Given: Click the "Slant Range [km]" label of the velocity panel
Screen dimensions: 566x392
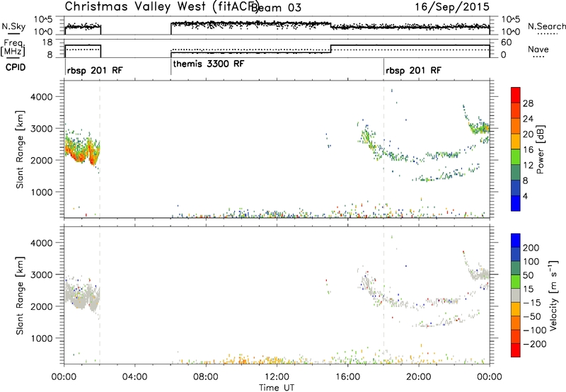Looking at the screenshot, I should [x=20, y=295].
